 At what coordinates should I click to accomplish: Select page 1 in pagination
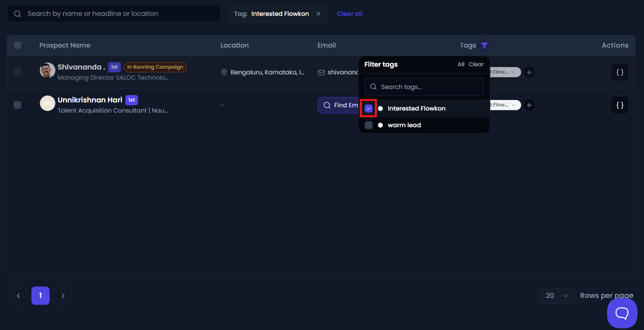pyautogui.click(x=40, y=296)
